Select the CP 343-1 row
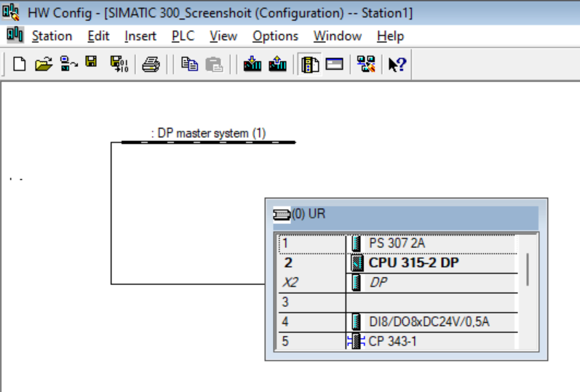This screenshot has height=392, width=580. coord(397,341)
